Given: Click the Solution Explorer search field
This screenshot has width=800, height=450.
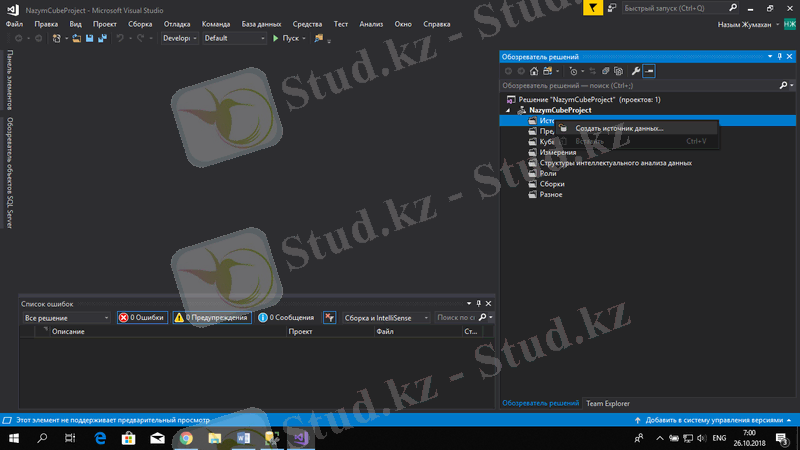Looking at the screenshot, I should pos(640,86).
